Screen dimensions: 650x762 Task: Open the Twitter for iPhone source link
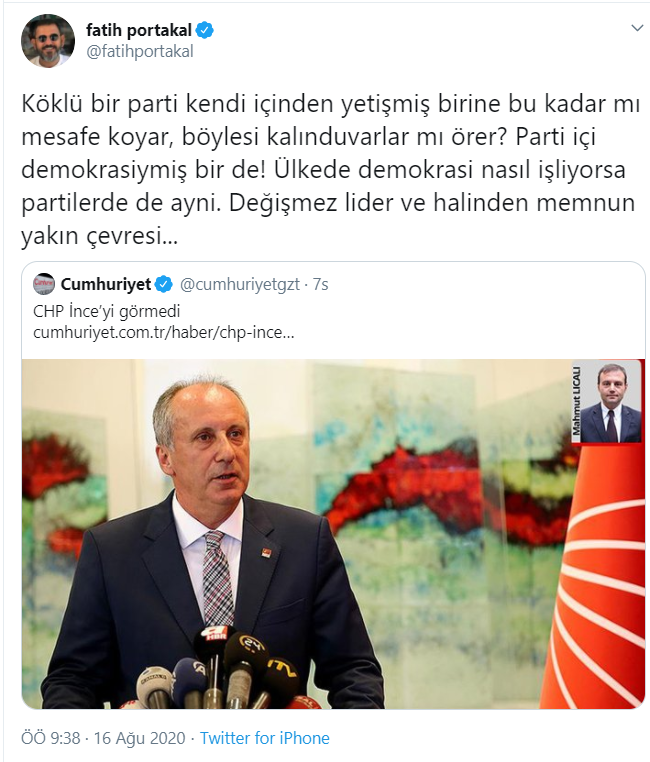265,738
